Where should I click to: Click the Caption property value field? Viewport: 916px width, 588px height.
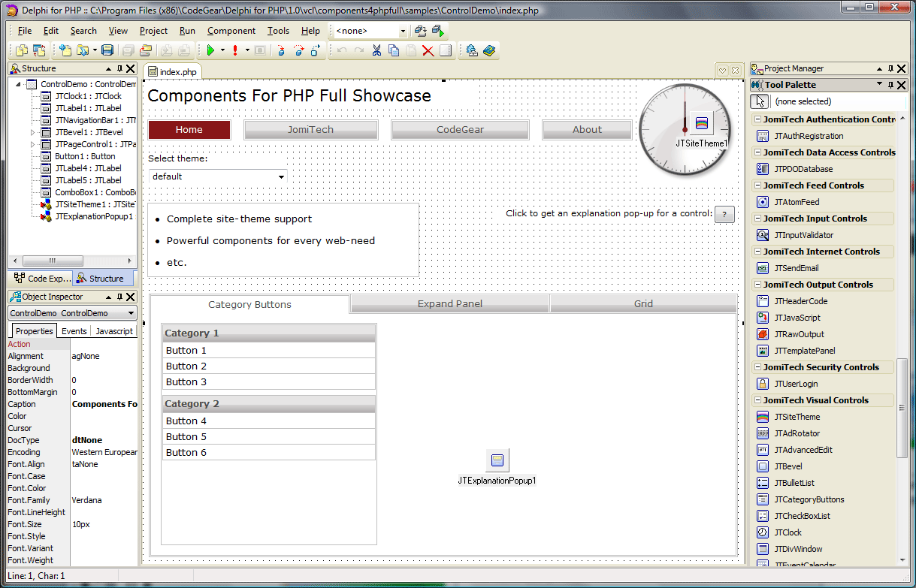click(x=104, y=404)
